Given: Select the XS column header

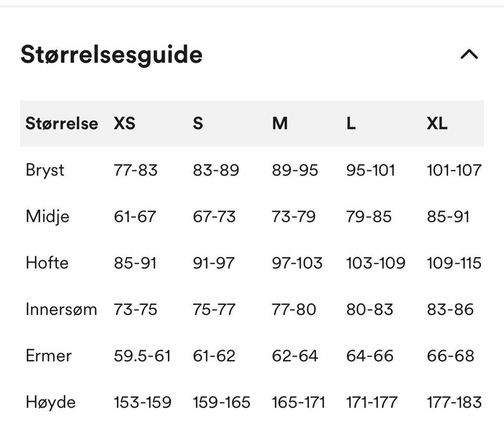Looking at the screenshot, I should click(x=124, y=123).
